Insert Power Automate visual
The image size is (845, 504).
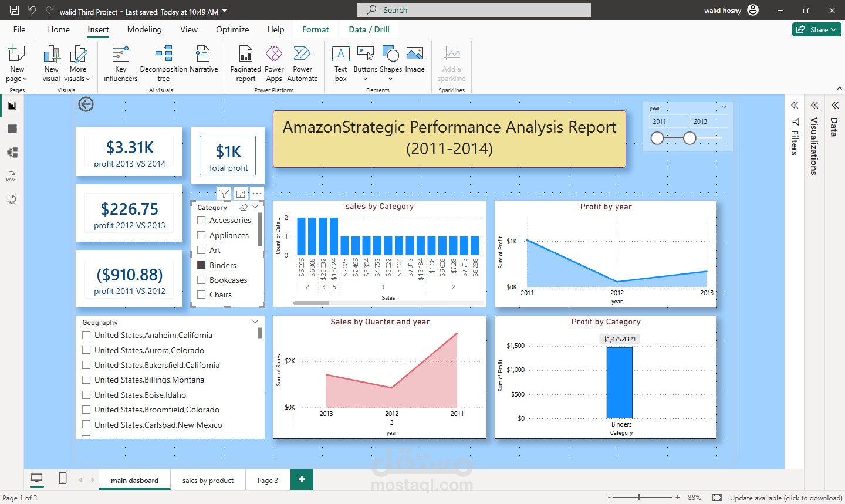(x=302, y=64)
